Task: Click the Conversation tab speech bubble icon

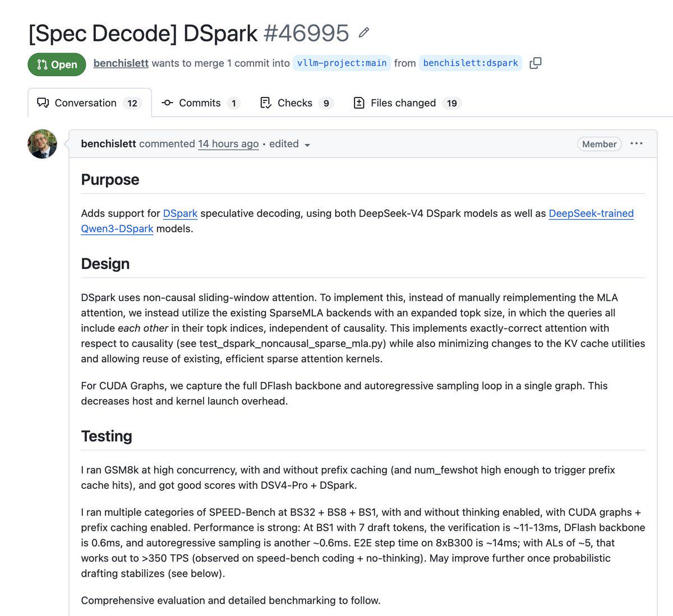Action: [43, 103]
